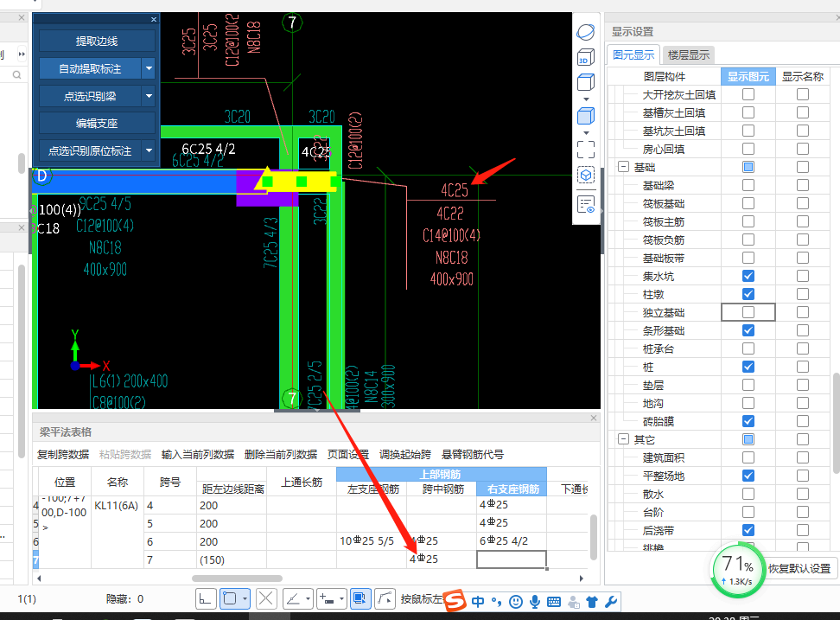Click the dashed box isolate element icon

pos(586,175)
